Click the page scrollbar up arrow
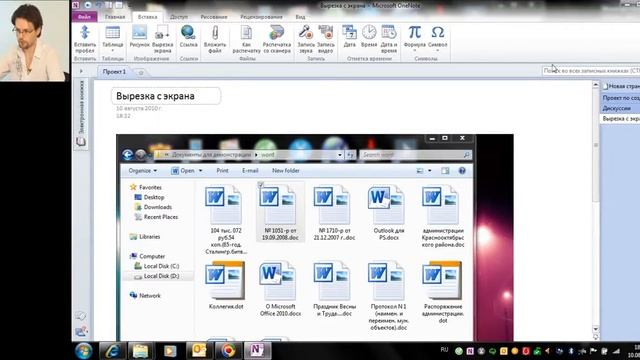The height and width of the screenshot is (360, 640). click(596, 85)
